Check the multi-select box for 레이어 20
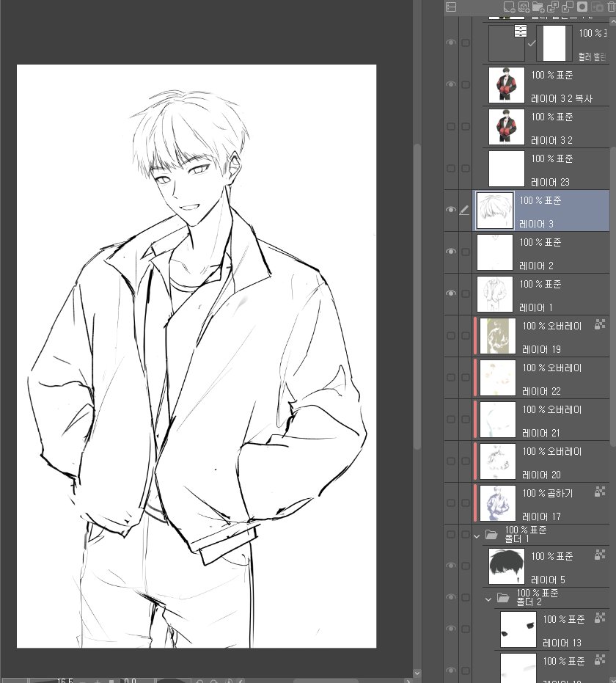The height and width of the screenshot is (683, 616). [x=466, y=461]
